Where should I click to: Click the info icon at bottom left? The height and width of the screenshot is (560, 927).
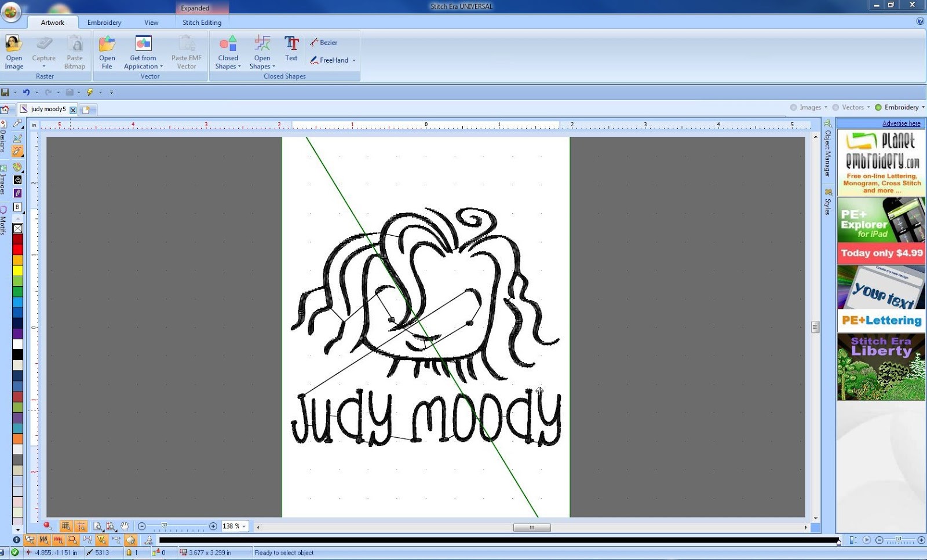click(x=16, y=540)
